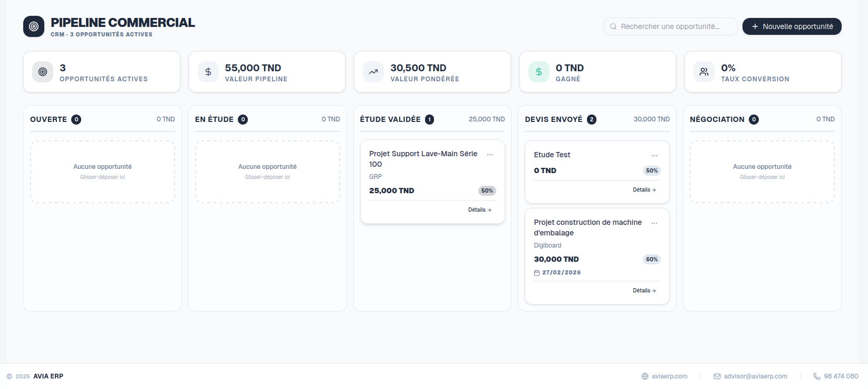Select the En Étude column header
This screenshot has height=389, width=868.
click(213, 119)
